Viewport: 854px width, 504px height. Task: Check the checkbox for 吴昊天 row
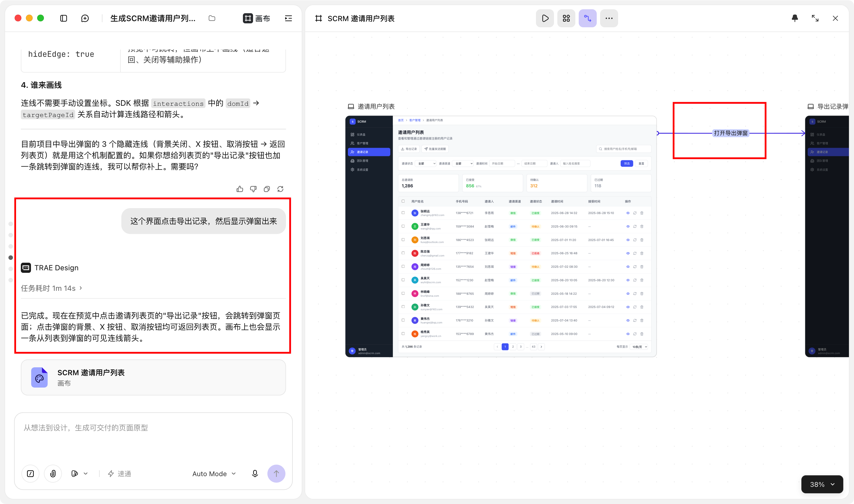click(x=403, y=280)
